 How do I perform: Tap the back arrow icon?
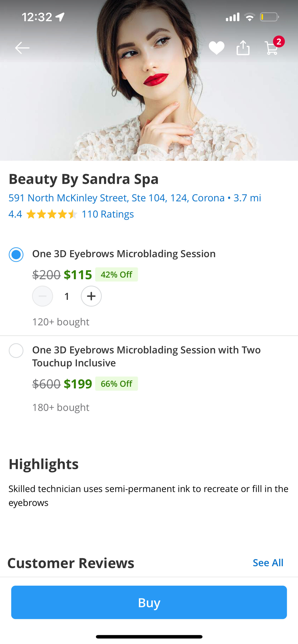[x=22, y=48]
